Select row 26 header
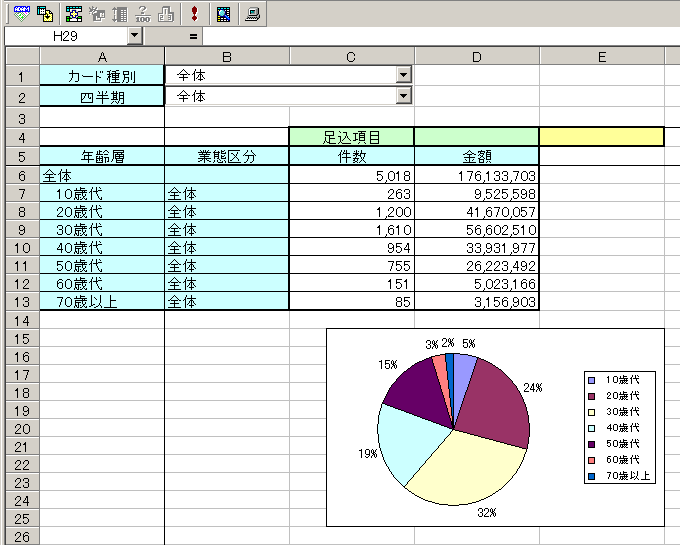 tap(22, 536)
